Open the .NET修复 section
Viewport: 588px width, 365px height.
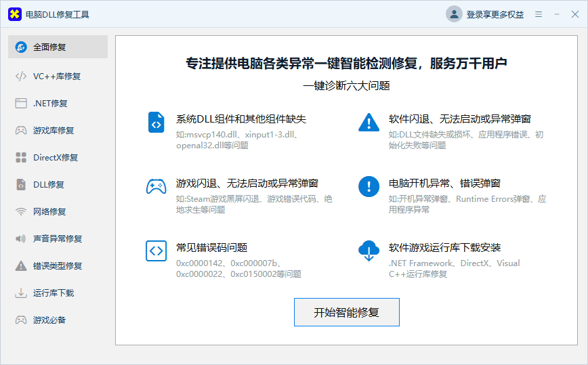pyautogui.click(x=58, y=103)
